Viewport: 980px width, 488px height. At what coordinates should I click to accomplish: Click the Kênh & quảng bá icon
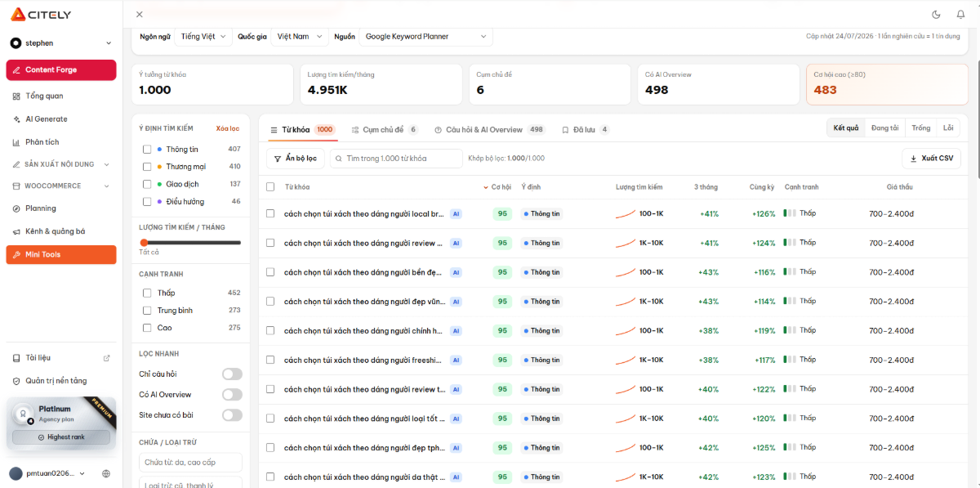(16, 231)
